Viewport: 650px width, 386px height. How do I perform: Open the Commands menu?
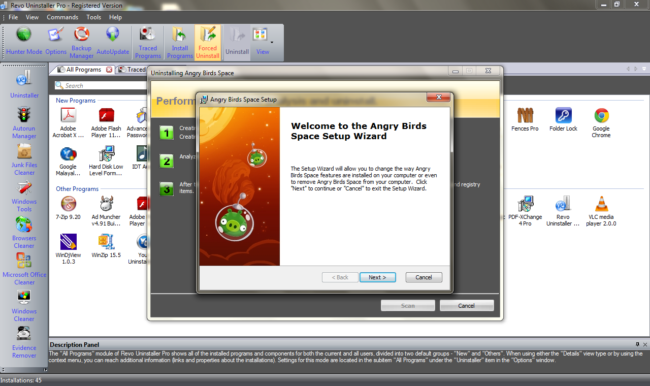pos(62,17)
